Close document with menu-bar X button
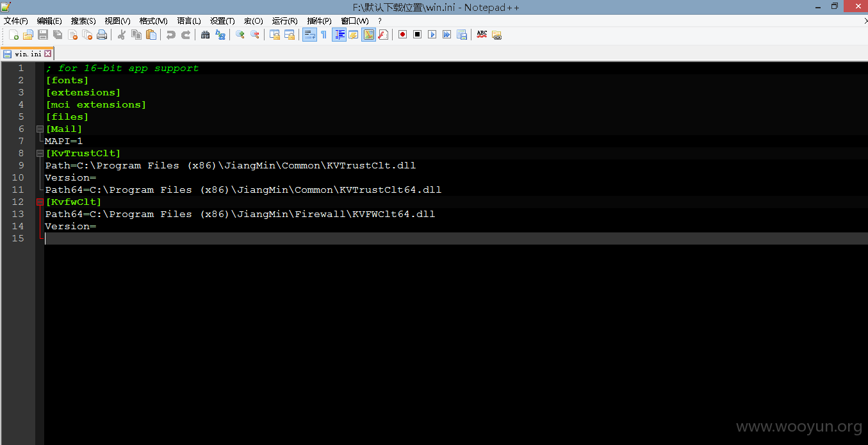868x445 pixels. [x=865, y=21]
